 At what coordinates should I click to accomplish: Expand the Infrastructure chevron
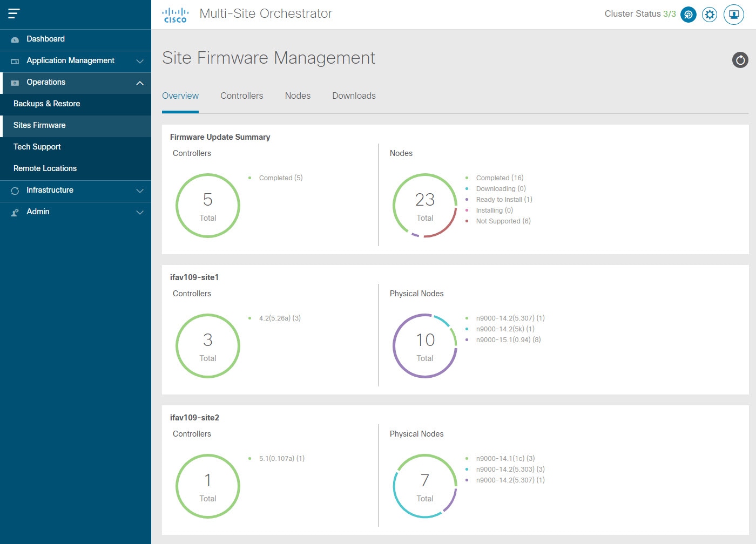click(x=140, y=191)
